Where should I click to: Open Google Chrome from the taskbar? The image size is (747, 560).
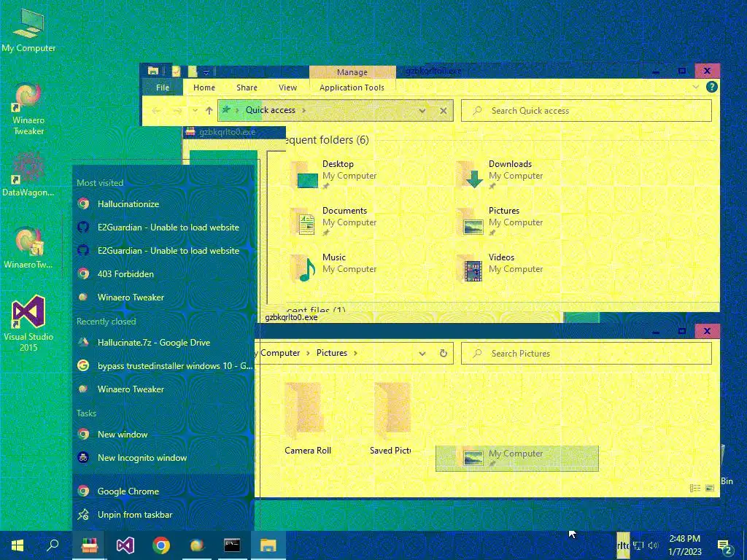[161, 545]
